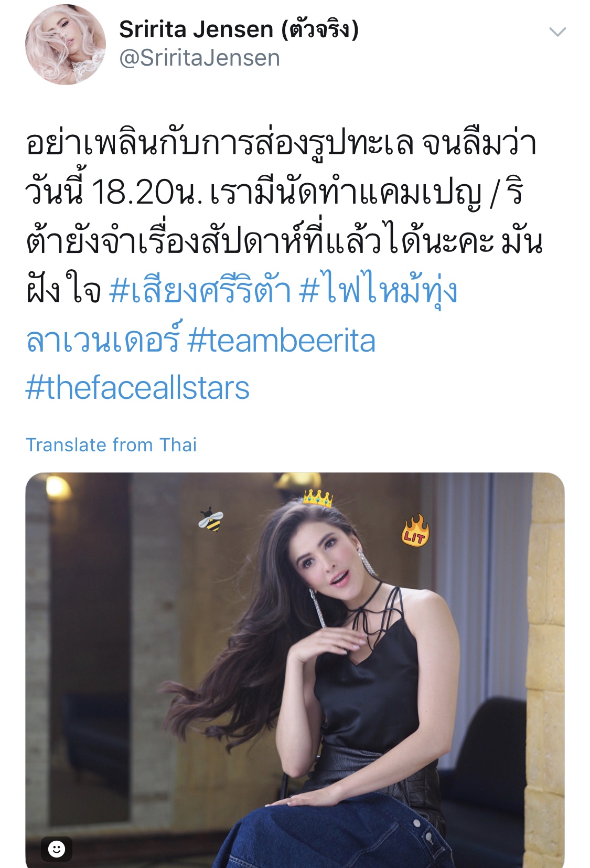The image size is (590, 868).
Task: Open Sririta Jensen's round profile avatar
Action: [x=66, y=45]
